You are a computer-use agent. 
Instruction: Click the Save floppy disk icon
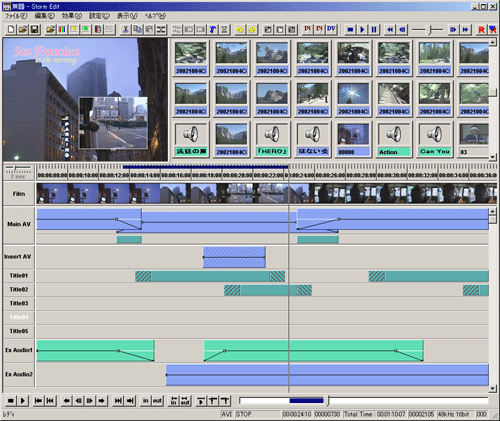point(35,29)
